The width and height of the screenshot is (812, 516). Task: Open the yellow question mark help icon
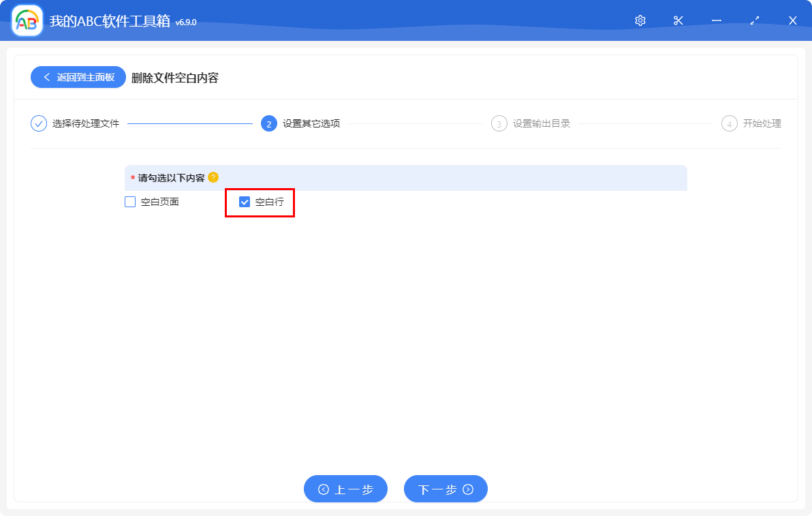[213, 177]
